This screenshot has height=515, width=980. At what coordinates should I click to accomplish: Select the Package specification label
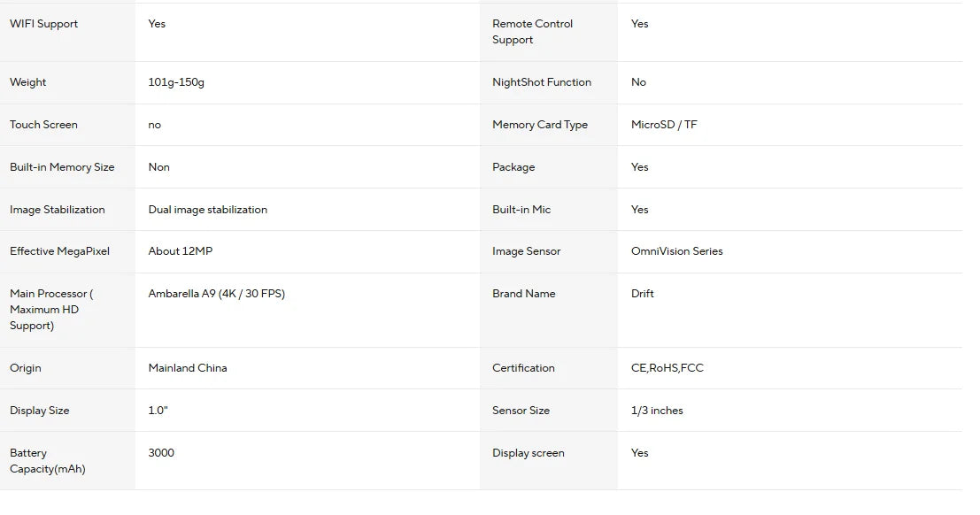pos(513,167)
